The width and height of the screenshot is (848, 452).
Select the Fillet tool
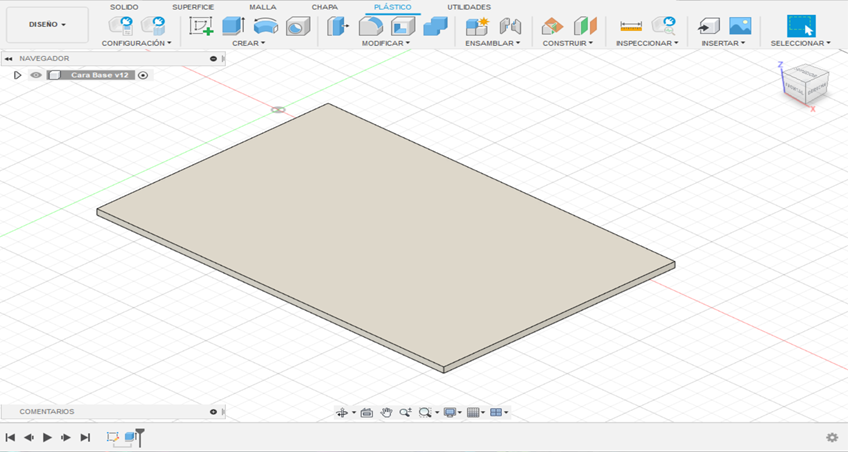370,25
